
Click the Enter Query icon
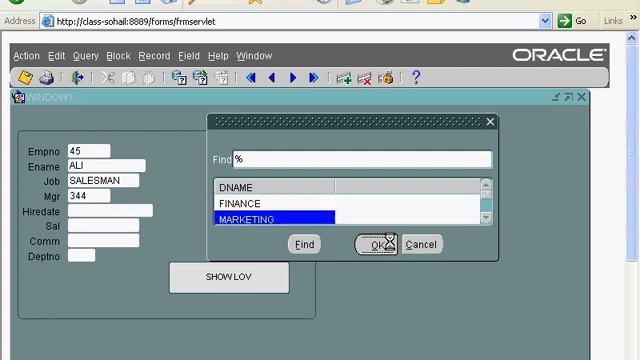(x=179, y=78)
